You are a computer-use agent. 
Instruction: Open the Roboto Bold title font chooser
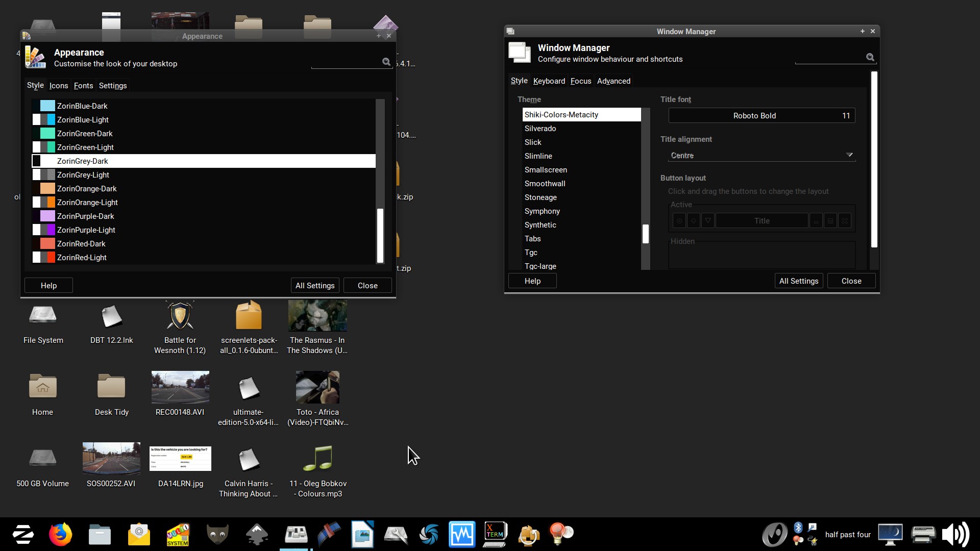pyautogui.click(x=761, y=116)
